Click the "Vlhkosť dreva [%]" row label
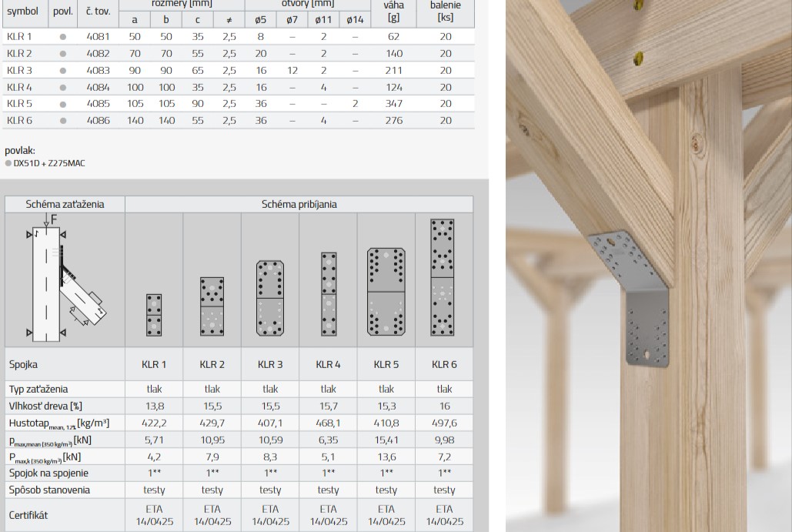 [45, 406]
